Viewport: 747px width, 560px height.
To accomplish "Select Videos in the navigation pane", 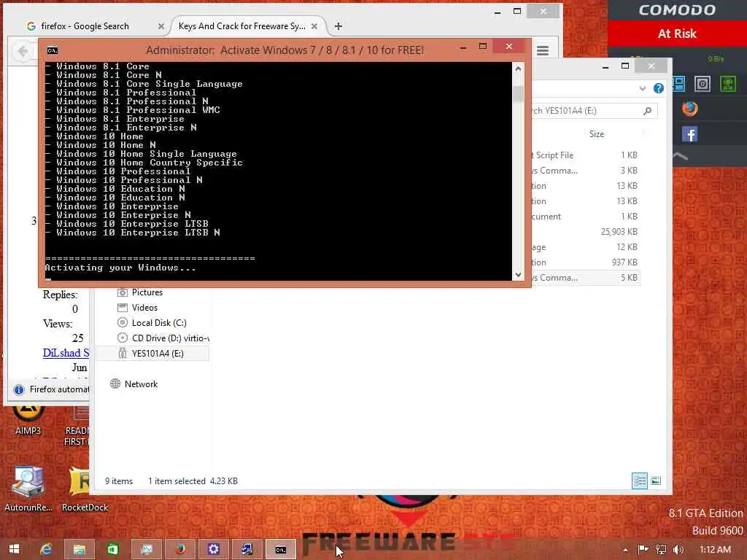I will (x=144, y=308).
